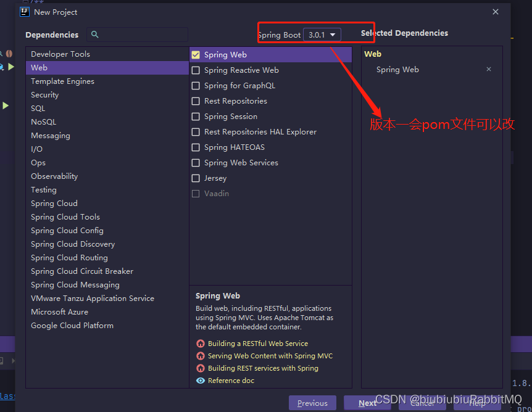This screenshot has height=412, width=532.
Task: Click the eye icon beside Reference doc
Action: tap(201, 381)
